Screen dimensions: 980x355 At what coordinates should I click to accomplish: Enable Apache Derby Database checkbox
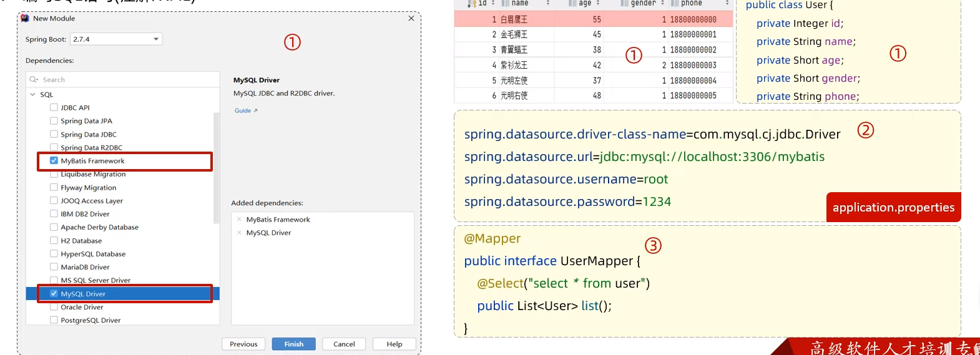(54, 227)
